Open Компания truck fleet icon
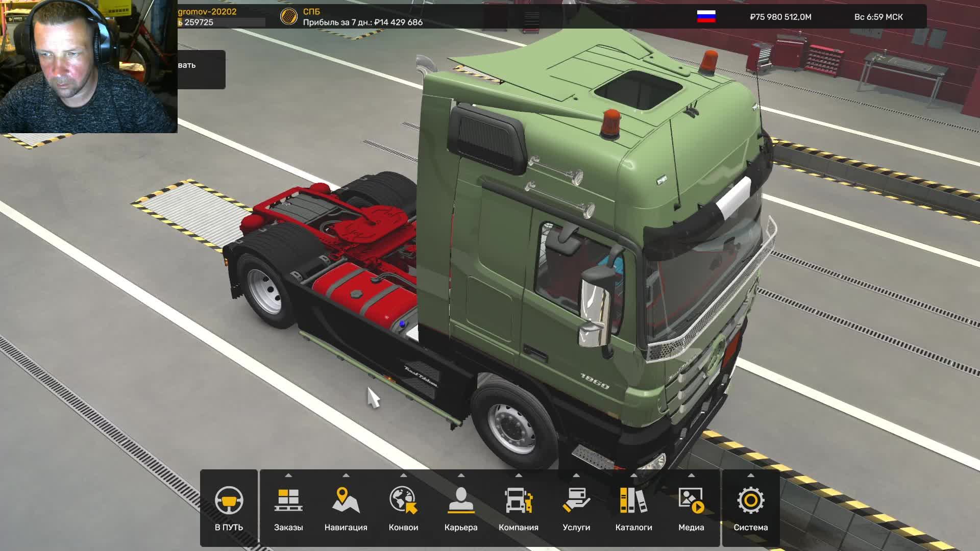 (x=519, y=500)
